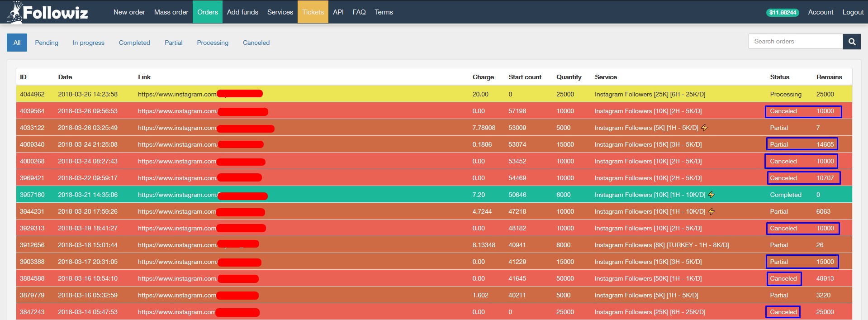868x320 pixels.
Task: Click the Quantity column header
Action: point(569,77)
